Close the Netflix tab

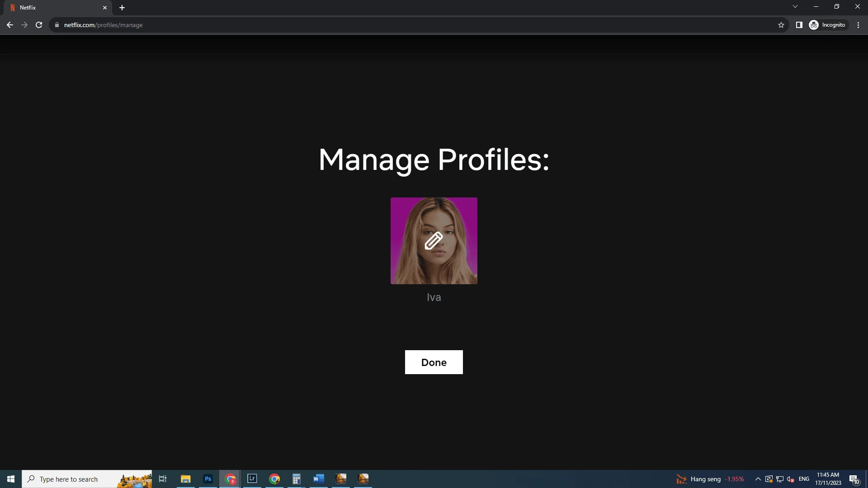point(104,8)
